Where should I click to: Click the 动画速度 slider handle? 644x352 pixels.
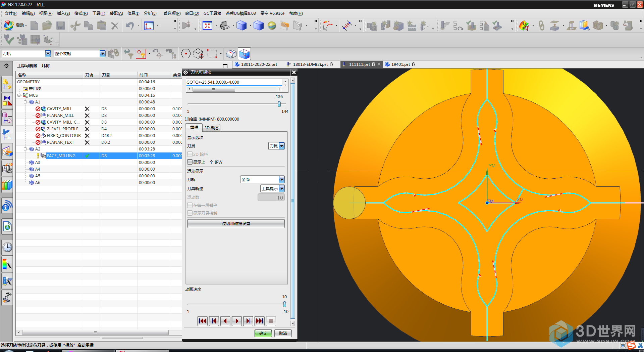coord(284,304)
